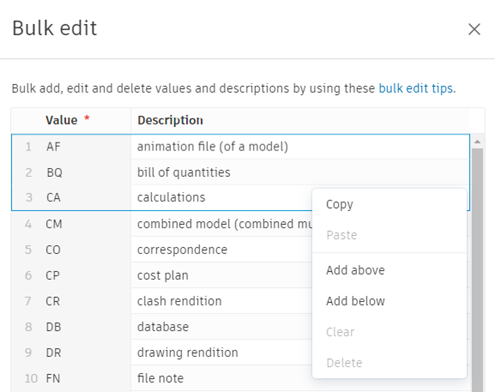495x392 pixels.
Task: Click the scrollbar up arrow
Action: [x=477, y=142]
